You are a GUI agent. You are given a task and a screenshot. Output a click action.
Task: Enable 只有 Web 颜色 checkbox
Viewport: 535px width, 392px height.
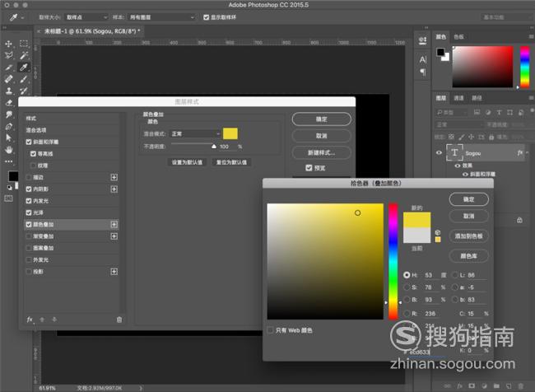click(271, 330)
